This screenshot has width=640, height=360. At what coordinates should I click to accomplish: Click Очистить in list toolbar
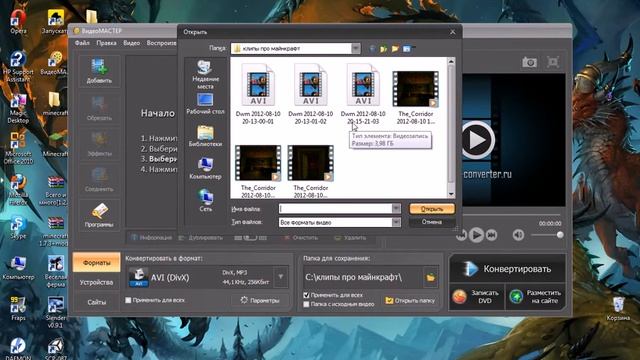[x=301, y=238]
